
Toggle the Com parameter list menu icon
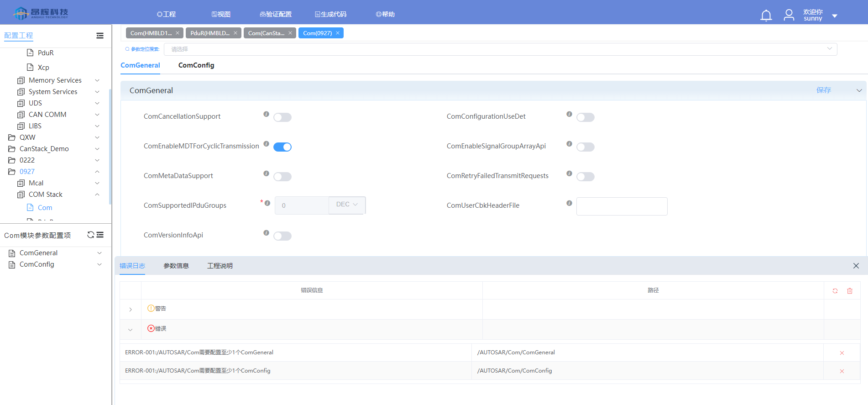[x=100, y=235]
